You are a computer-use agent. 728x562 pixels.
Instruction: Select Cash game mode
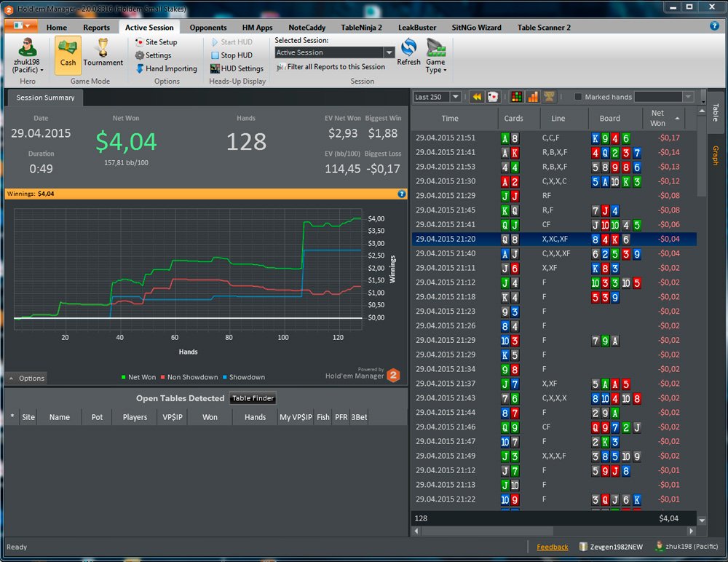(x=68, y=55)
